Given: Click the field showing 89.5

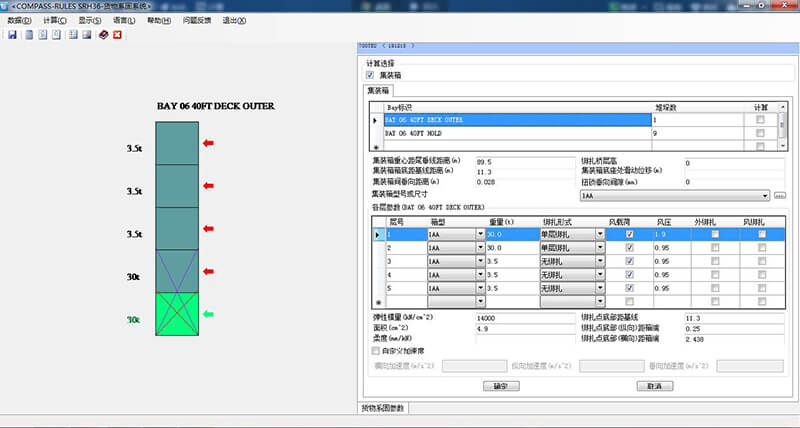Looking at the screenshot, I should [x=525, y=162].
